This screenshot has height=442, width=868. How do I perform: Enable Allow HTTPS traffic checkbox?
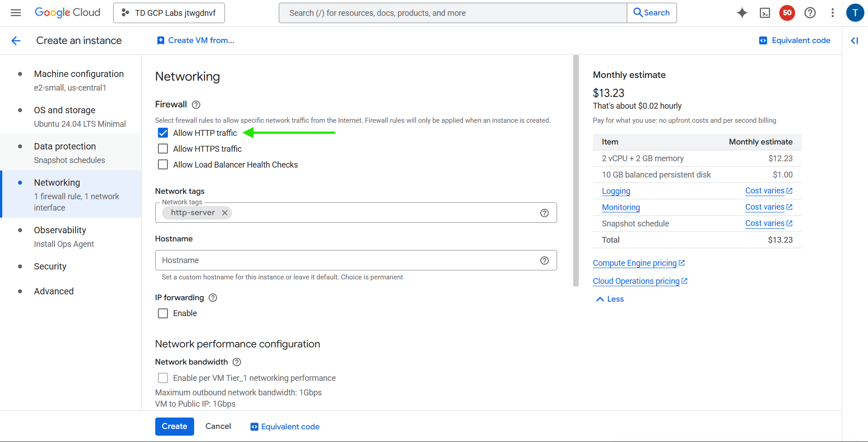[x=163, y=149]
